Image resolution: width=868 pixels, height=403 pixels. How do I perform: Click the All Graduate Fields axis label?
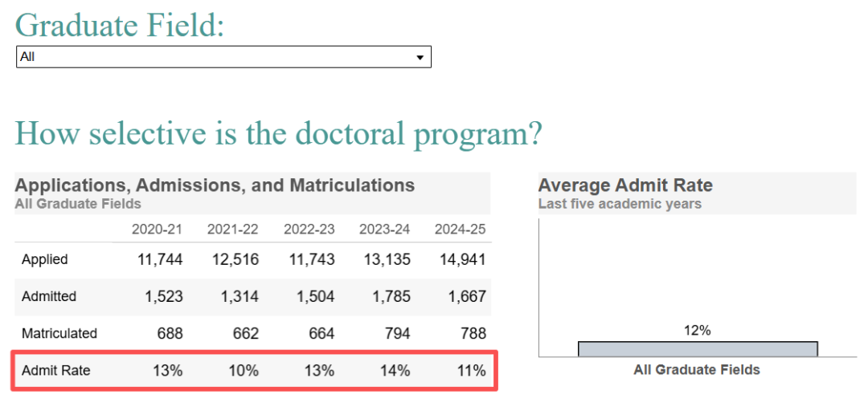point(697,370)
